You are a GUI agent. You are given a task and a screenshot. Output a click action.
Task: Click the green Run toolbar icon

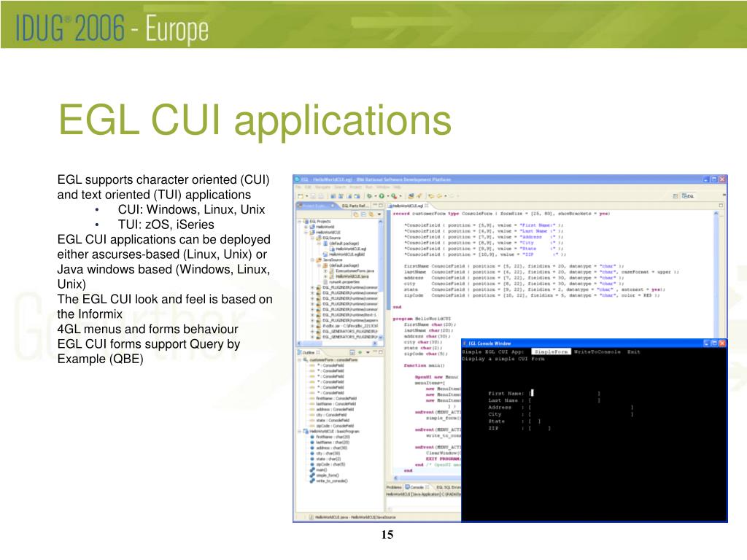click(x=382, y=195)
